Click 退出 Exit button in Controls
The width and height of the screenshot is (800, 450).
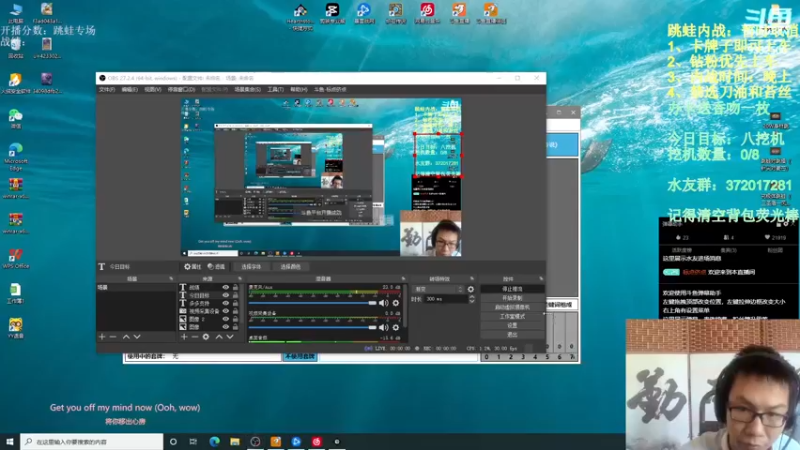pyautogui.click(x=512, y=335)
